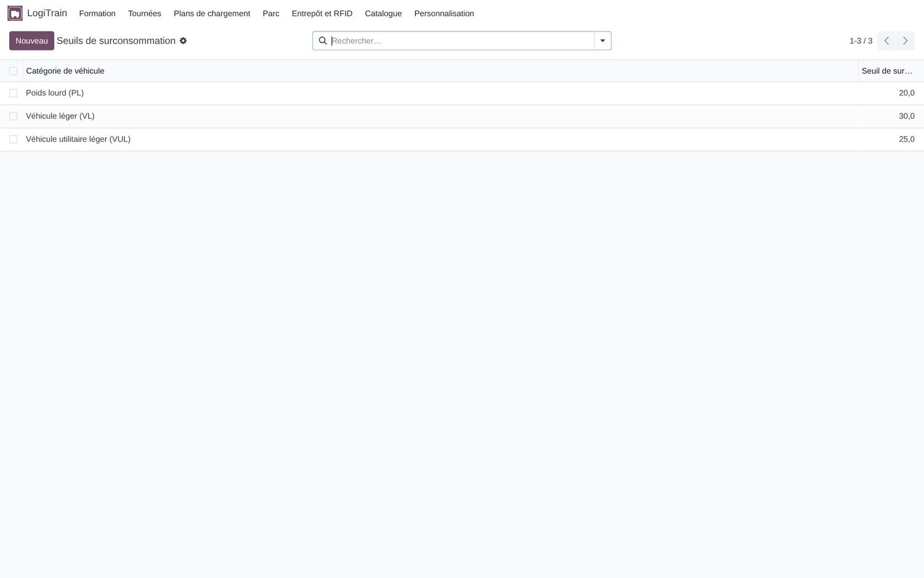Click the LogiTrain app logo icon
This screenshot has height=578, width=924.
click(x=15, y=14)
